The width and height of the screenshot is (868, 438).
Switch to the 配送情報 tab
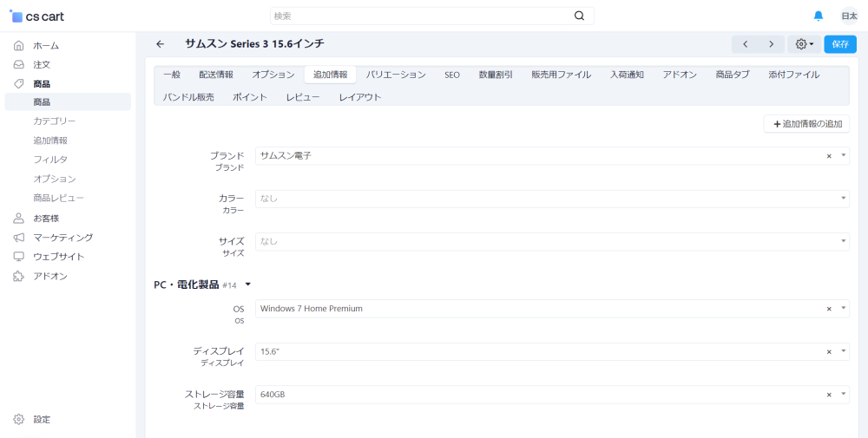[216, 75]
